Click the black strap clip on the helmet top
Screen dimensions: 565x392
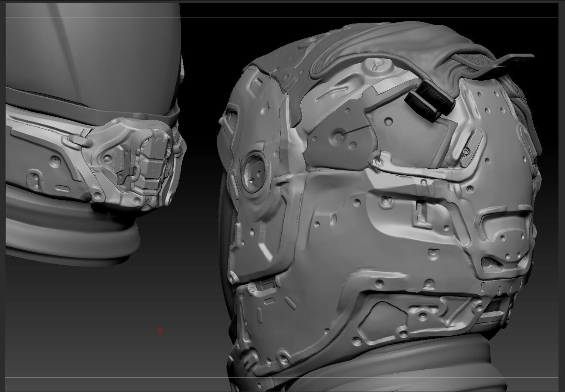(x=430, y=101)
